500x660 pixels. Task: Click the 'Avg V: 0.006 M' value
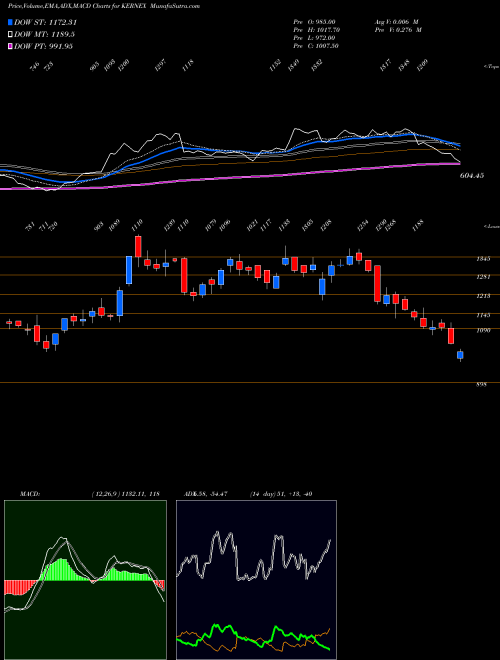396,21
